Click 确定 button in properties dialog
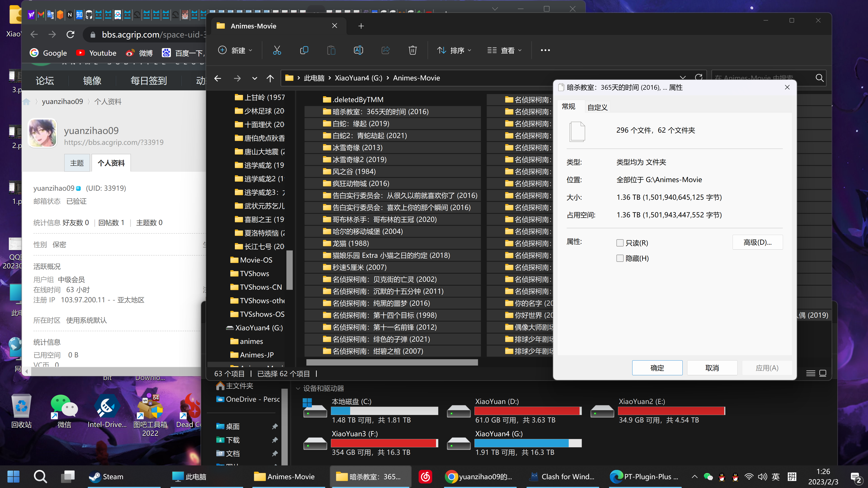 (657, 368)
